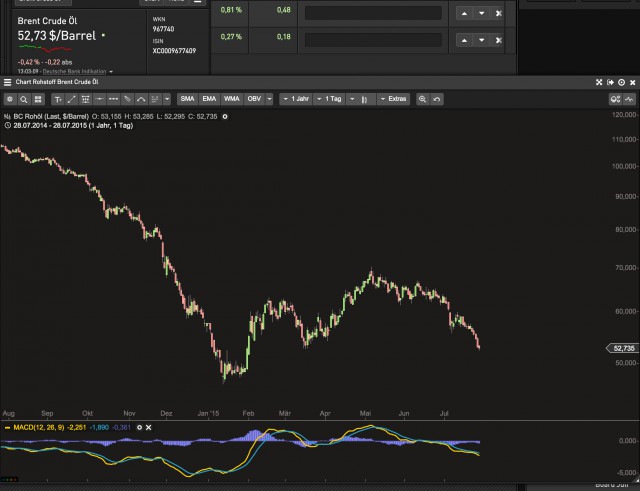Click the circular target icon in chart header
This screenshot has width=640, height=491.
(x=621, y=82)
